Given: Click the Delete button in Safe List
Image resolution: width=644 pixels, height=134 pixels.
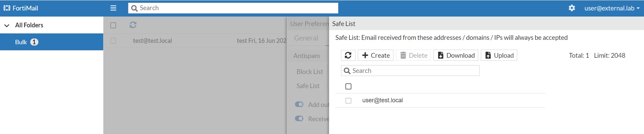Looking at the screenshot, I should pos(413,55).
